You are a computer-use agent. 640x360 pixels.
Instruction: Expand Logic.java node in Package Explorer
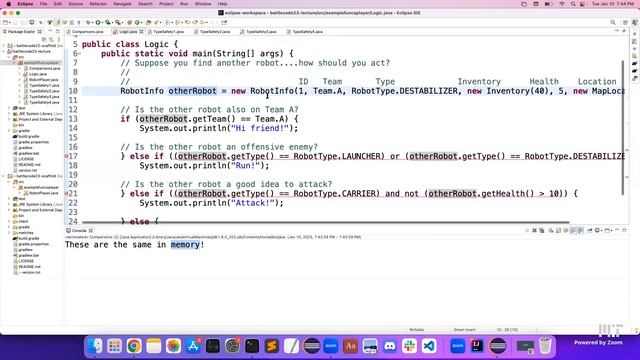(20, 74)
